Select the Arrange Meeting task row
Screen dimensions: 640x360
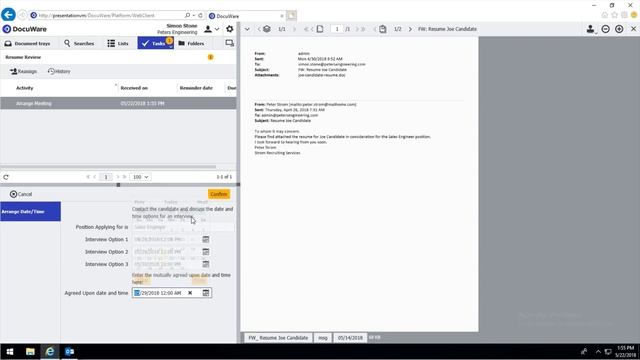pos(118,103)
